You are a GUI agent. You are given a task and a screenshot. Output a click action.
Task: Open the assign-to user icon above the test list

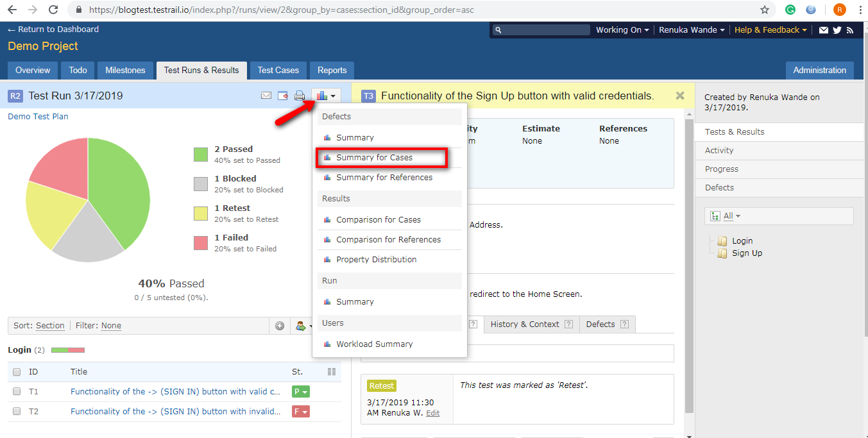(x=301, y=326)
